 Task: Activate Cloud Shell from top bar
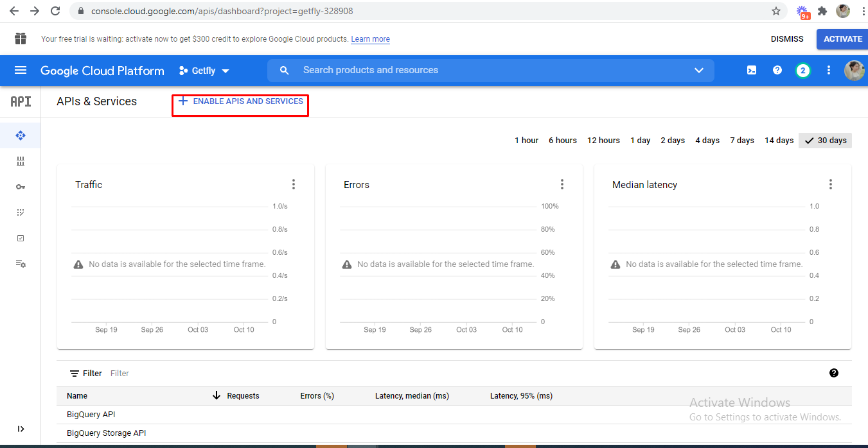coord(751,71)
